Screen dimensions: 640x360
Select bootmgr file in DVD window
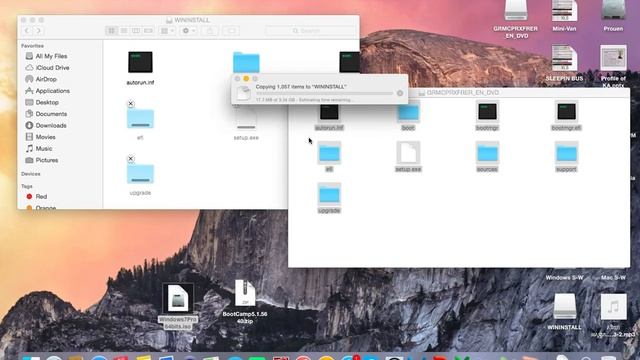[x=487, y=112]
